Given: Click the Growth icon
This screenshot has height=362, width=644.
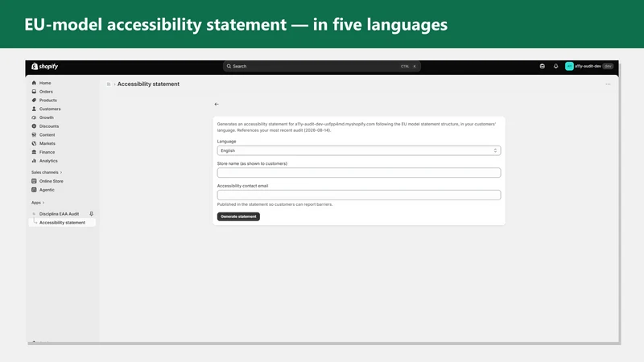Looking at the screenshot, I should tap(34, 117).
